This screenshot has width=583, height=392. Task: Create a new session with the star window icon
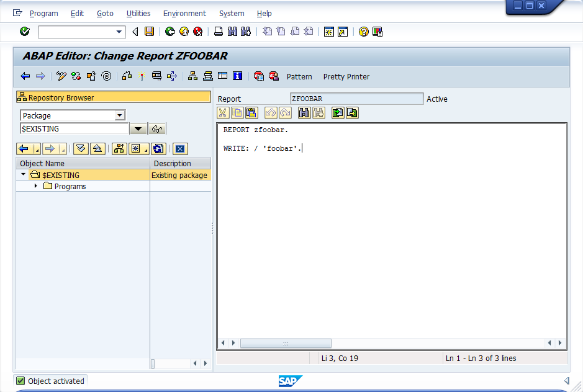point(328,32)
